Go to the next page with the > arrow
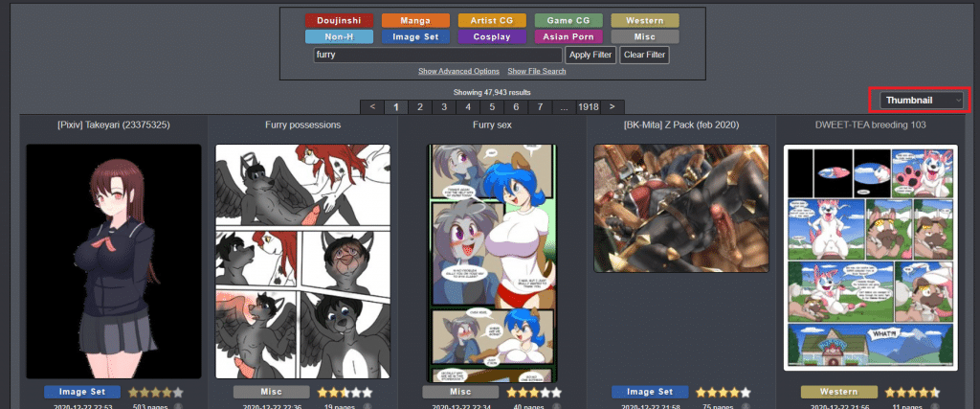Screen dimensions: 980x409 (612, 107)
